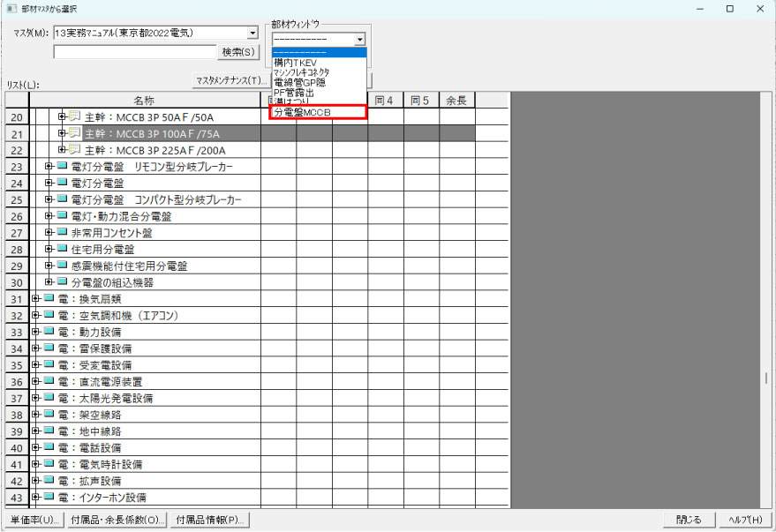Select the 電：雷保護設備 row text

tap(95, 348)
